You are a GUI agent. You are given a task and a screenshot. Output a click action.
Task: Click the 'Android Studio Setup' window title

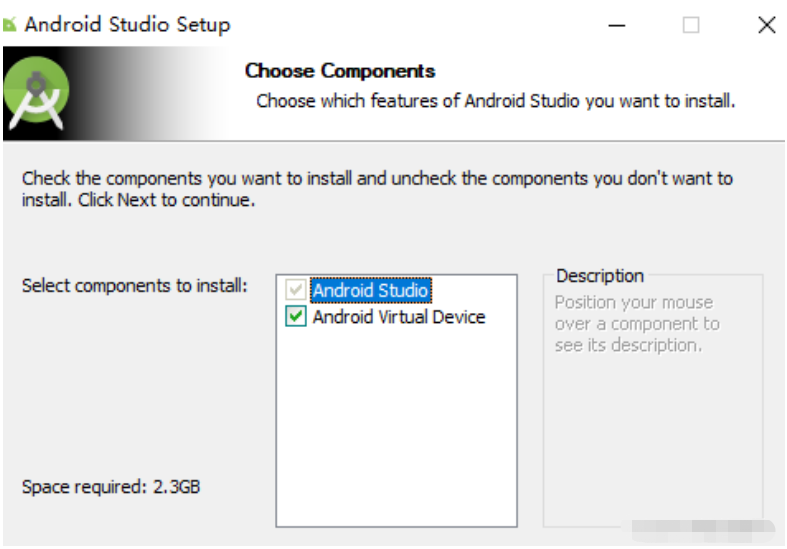click(x=127, y=25)
